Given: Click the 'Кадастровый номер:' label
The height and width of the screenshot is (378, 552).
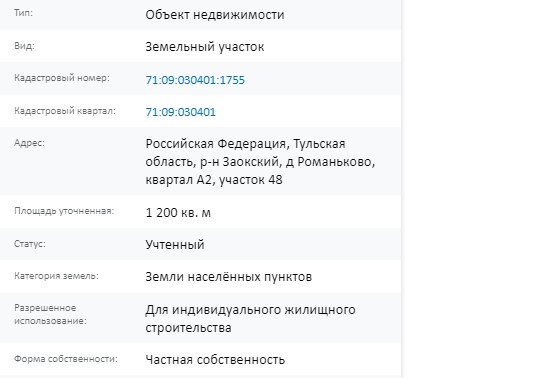Looking at the screenshot, I should pos(62,78).
